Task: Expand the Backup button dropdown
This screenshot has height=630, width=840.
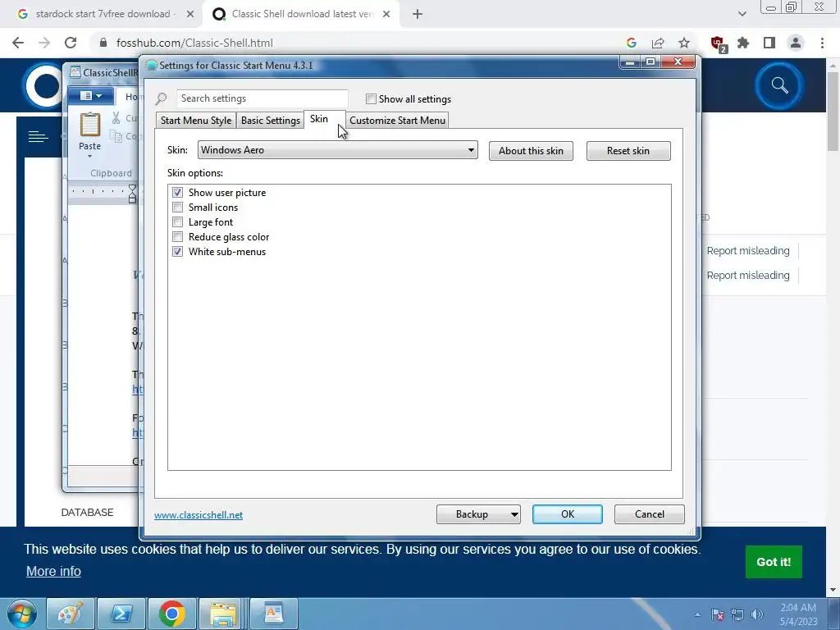Action: 514,514
